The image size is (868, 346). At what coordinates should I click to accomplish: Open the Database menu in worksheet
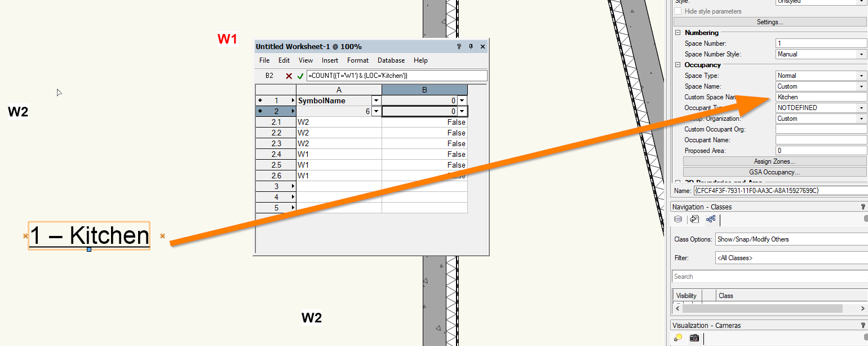point(391,60)
